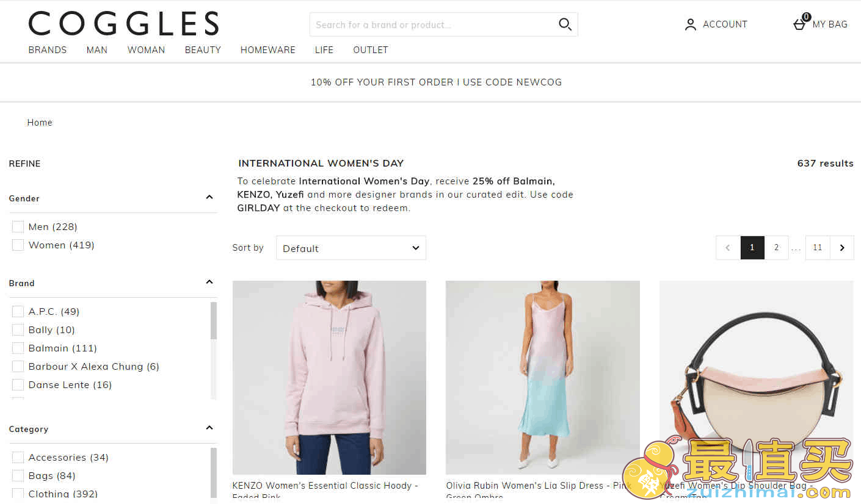Viewport: 861px width, 504px height.
Task: Check Barbour X Alexa Chung brand
Action: point(18,366)
